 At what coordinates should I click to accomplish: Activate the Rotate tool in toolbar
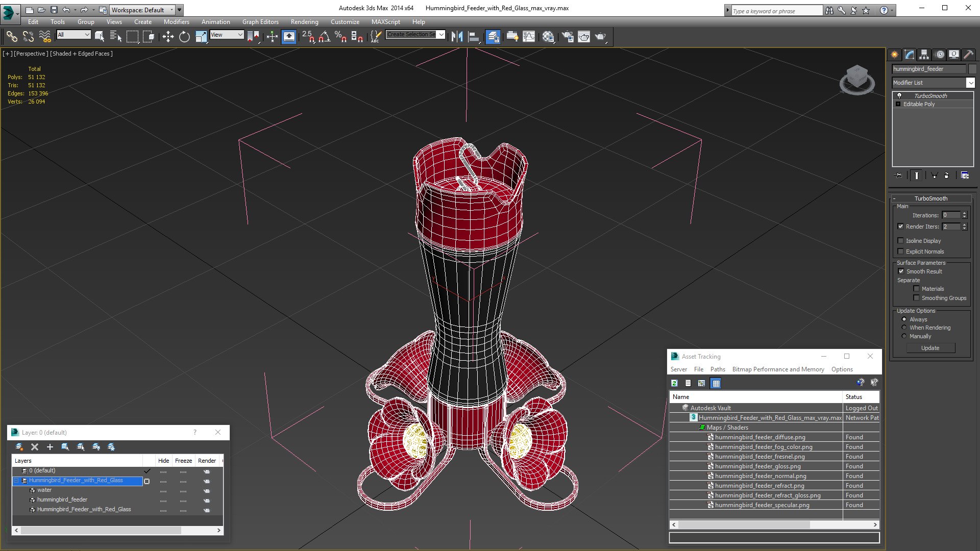coord(184,36)
